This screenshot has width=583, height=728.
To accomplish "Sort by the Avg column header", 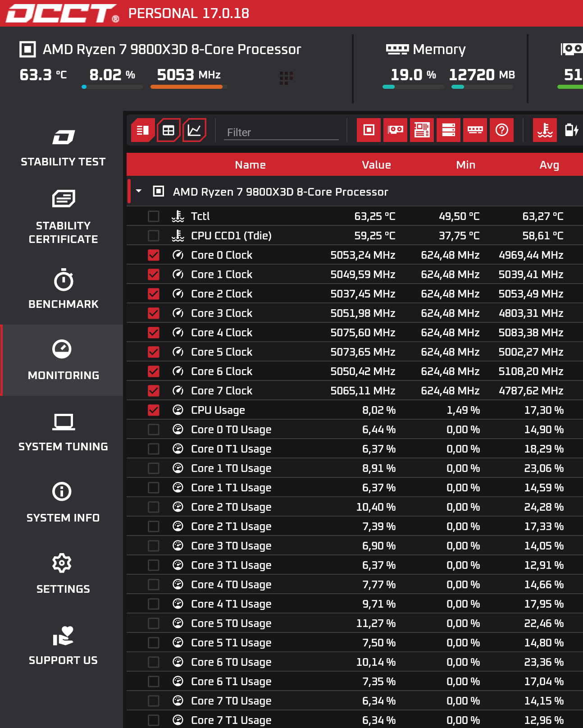I will pyautogui.click(x=549, y=165).
